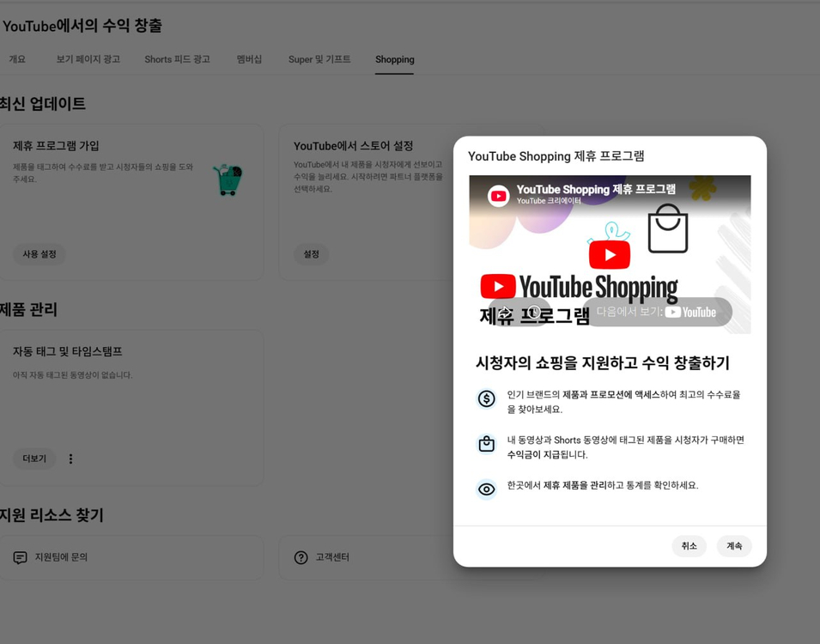Click the dialog title YouTube Shopping 제휴 프로그램
The image size is (820, 644).
pyautogui.click(x=556, y=156)
